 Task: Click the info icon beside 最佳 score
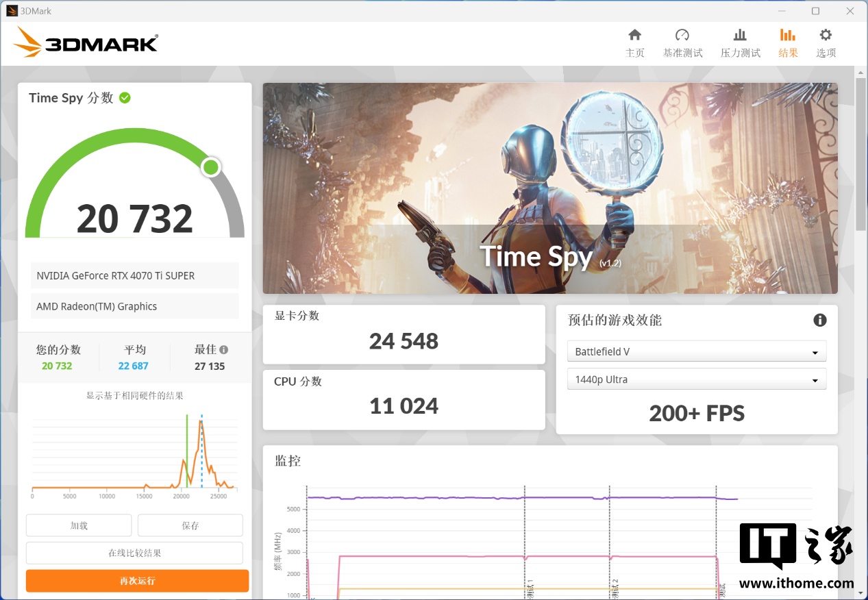click(223, 349)
